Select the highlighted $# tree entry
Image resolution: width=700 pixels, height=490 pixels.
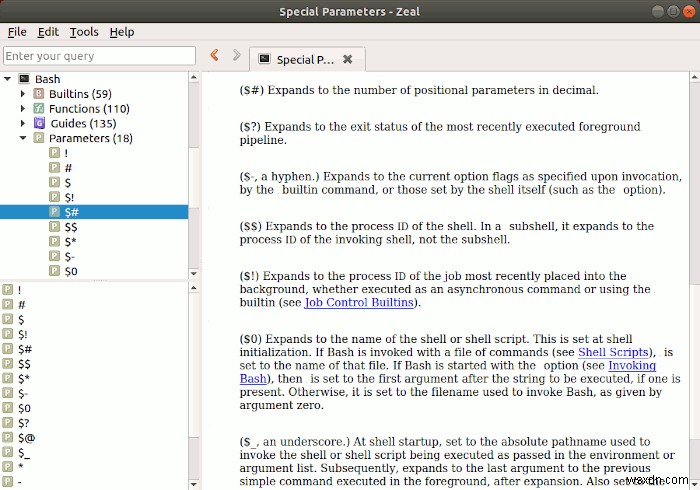(x=94, y=212)
